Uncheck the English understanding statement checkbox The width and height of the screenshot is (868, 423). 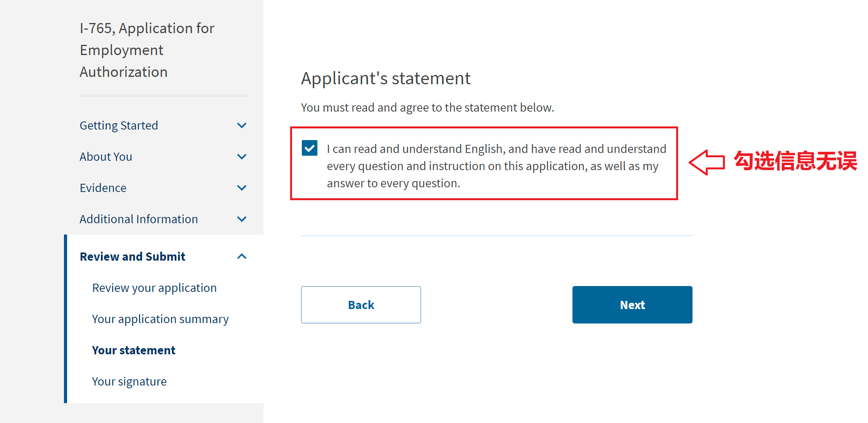[310, 148]
